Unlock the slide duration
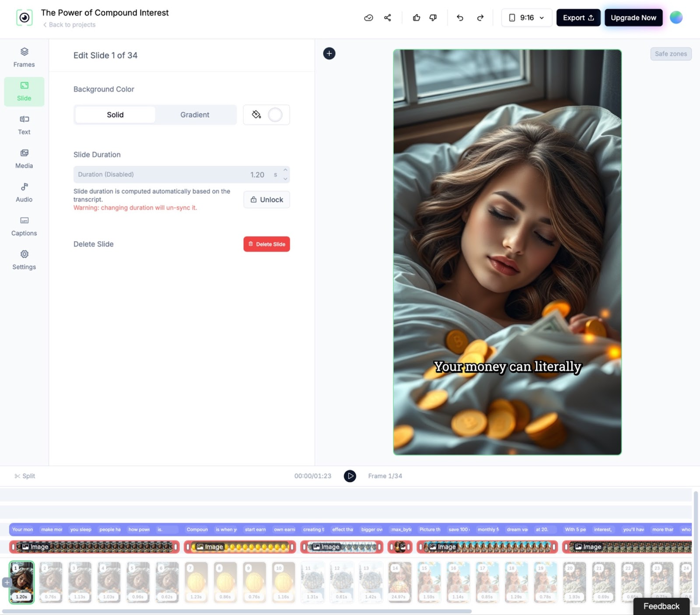This screenshot has height=615, width=700. tap(266, 200)
